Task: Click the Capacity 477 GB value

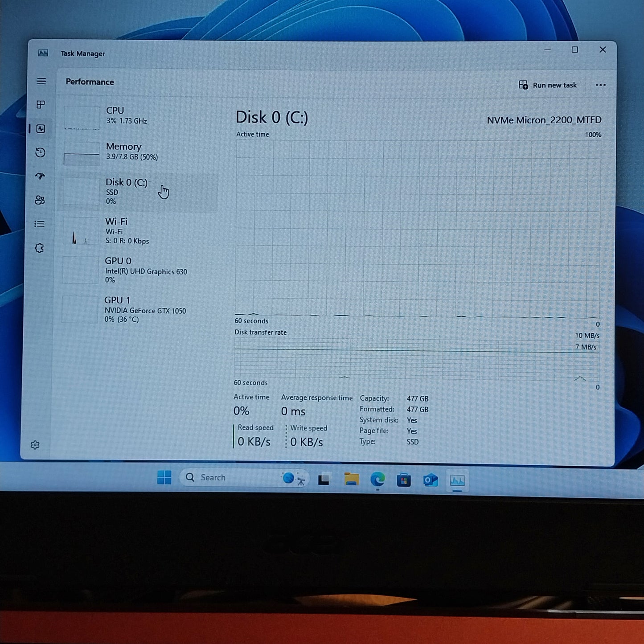Action: tap(418, 398)
